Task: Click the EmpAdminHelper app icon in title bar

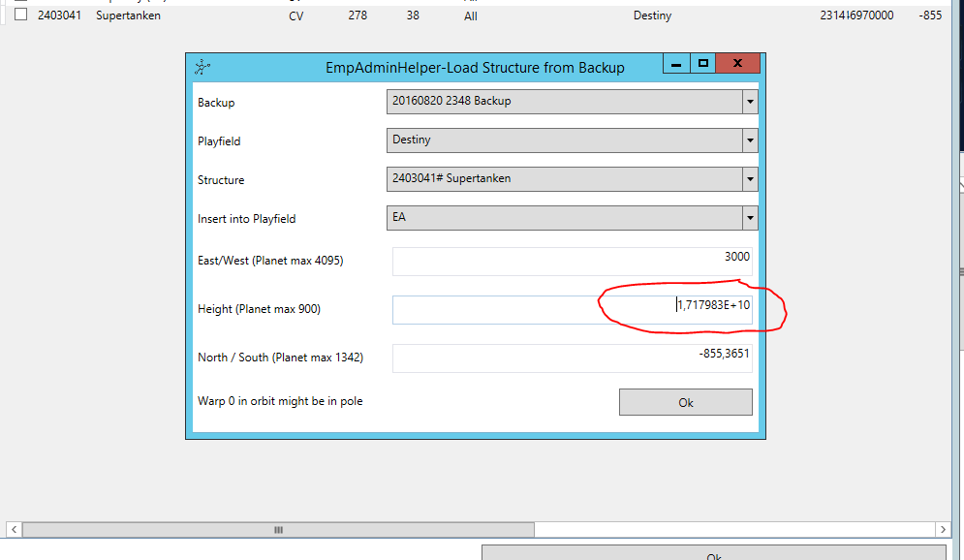Action: 202,67
